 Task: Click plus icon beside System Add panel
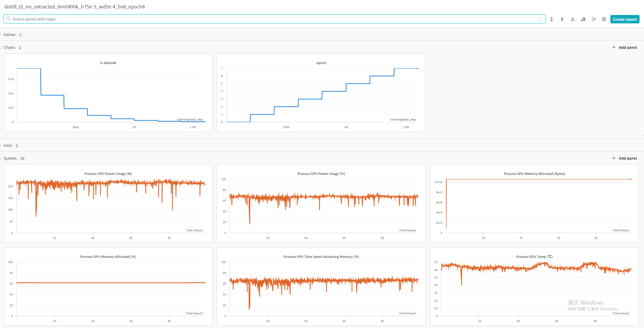614,158
